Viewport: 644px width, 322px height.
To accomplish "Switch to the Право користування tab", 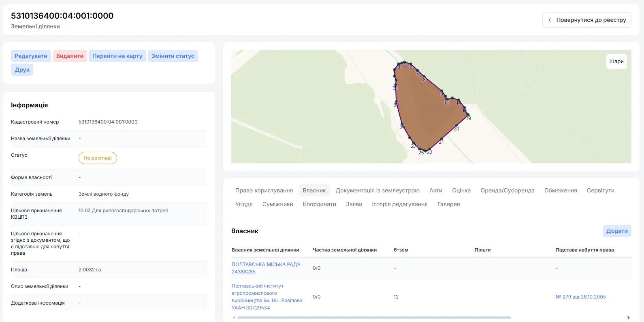I will point(264,190).
